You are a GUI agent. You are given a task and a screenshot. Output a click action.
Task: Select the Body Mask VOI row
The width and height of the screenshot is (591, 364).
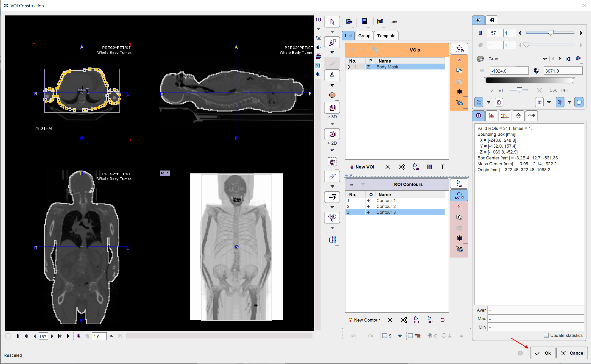[395, 67]
